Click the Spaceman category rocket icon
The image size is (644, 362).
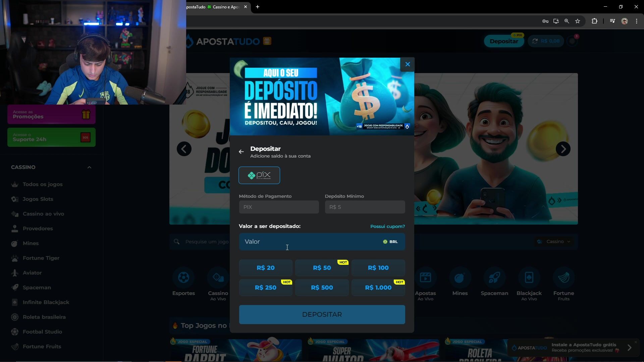494,278
